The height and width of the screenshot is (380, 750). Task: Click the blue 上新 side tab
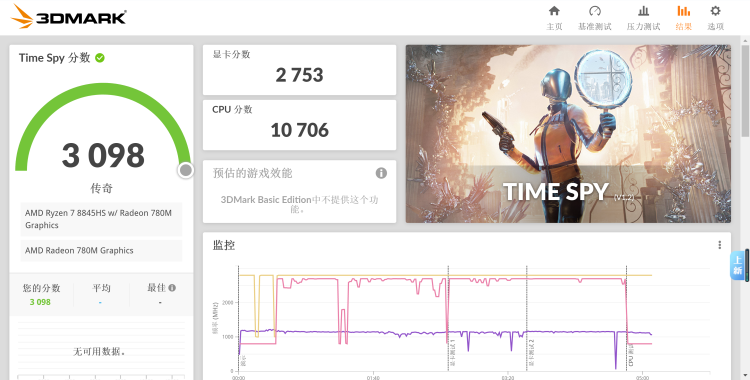pos(738,265)
